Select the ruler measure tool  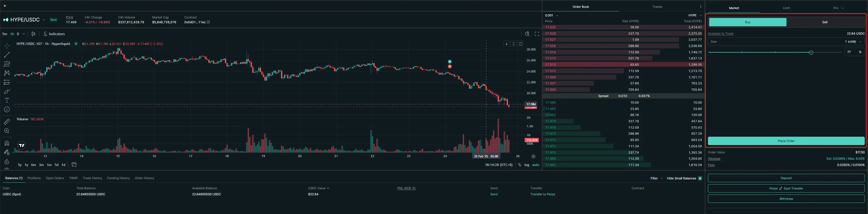(x=7, y=122)
